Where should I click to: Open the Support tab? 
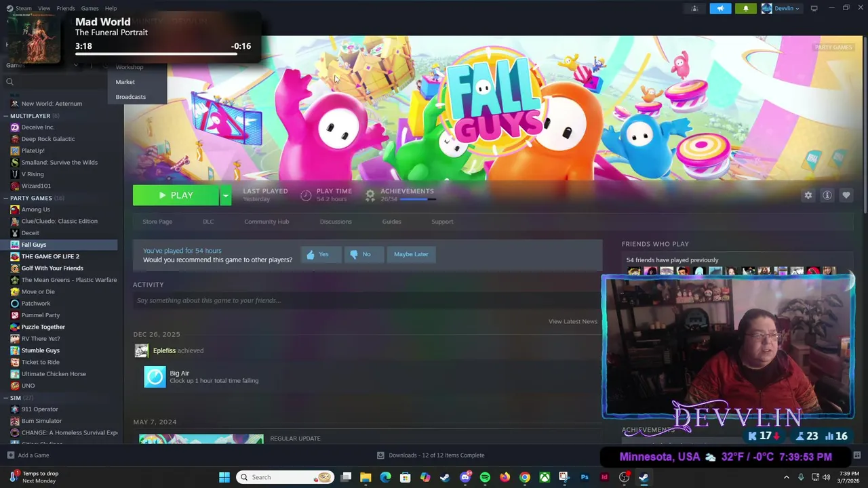pos(442,222)
